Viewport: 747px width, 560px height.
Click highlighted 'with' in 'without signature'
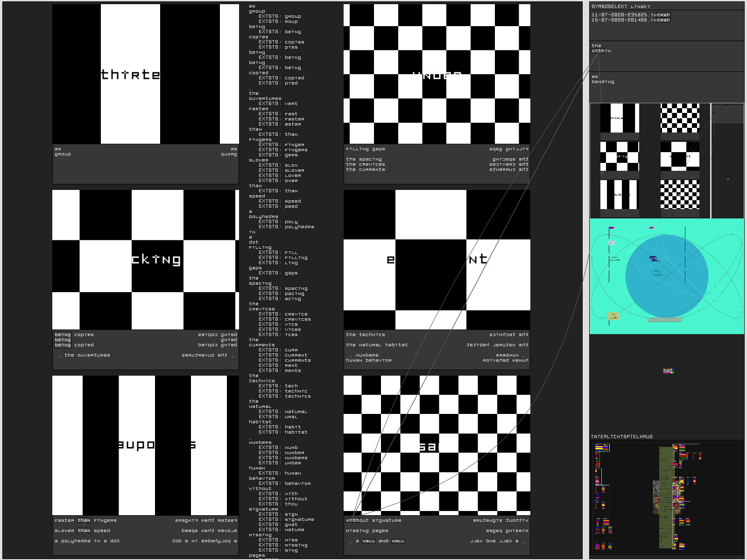point(351,520)
